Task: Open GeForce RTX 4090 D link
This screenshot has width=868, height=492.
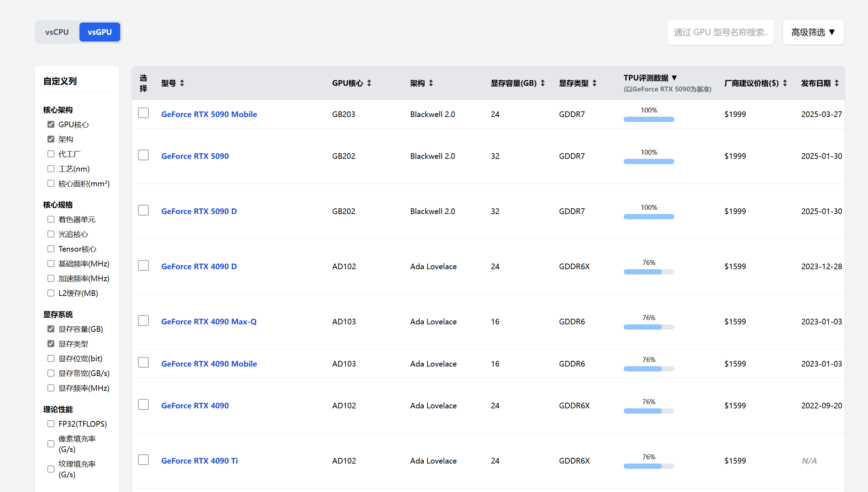Action: [x=199, y=266]
